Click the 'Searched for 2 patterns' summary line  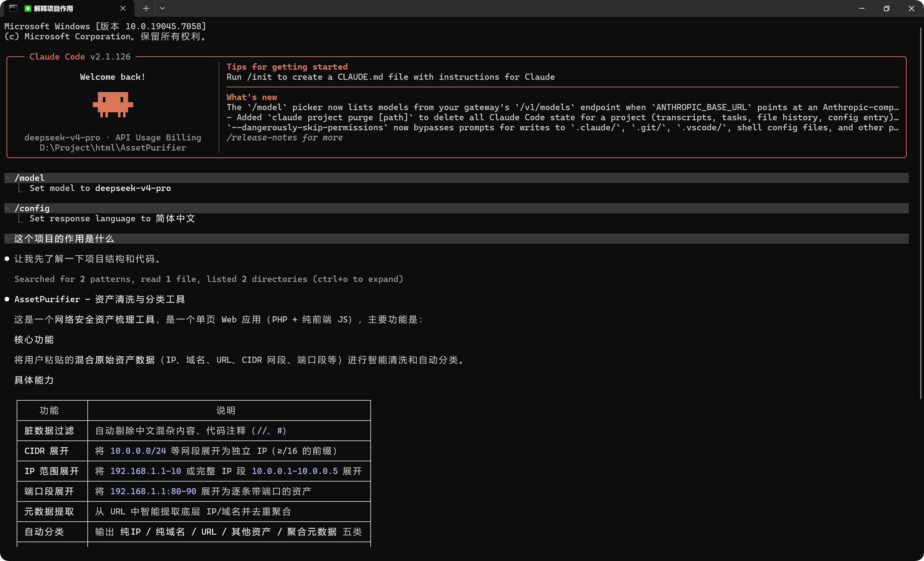pyautogui.click(x=209, y=279)
